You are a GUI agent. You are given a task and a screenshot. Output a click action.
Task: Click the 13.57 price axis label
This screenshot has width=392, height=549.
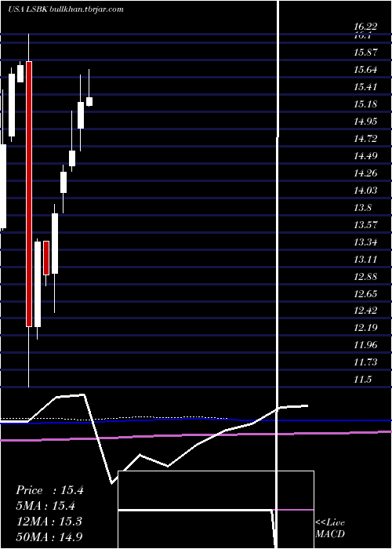(365, 225)
